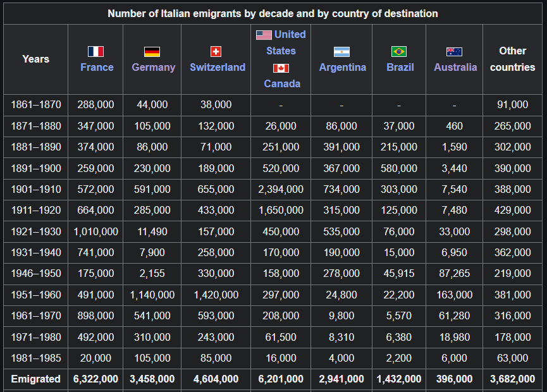The image size is (547, 392).
Task: Click the Years column header
Action: point(35,59)
